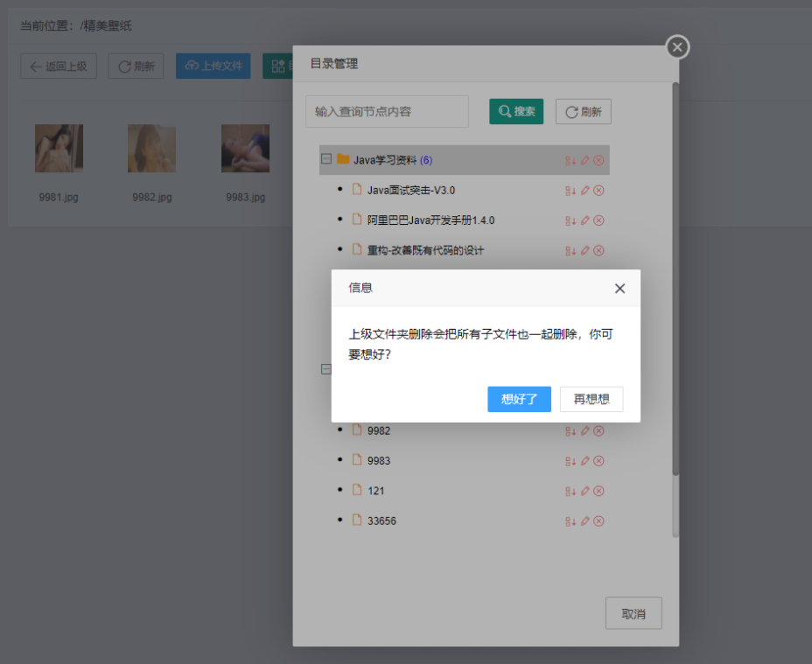Remove 阿里巴巴Java开发手册1.4.0 via delete icon
Viewport: 812px width, 664px height.
coord(598,220)
